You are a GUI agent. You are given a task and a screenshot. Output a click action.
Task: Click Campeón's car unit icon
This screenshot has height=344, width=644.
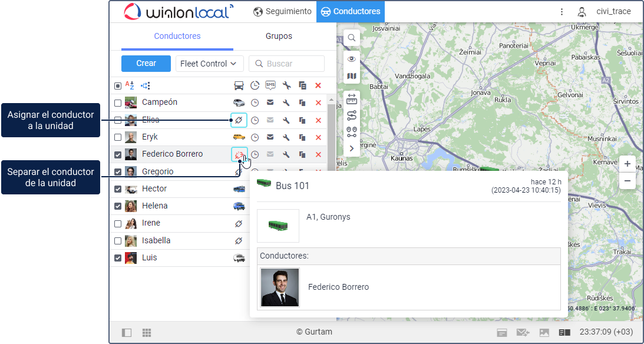[239, 102]
